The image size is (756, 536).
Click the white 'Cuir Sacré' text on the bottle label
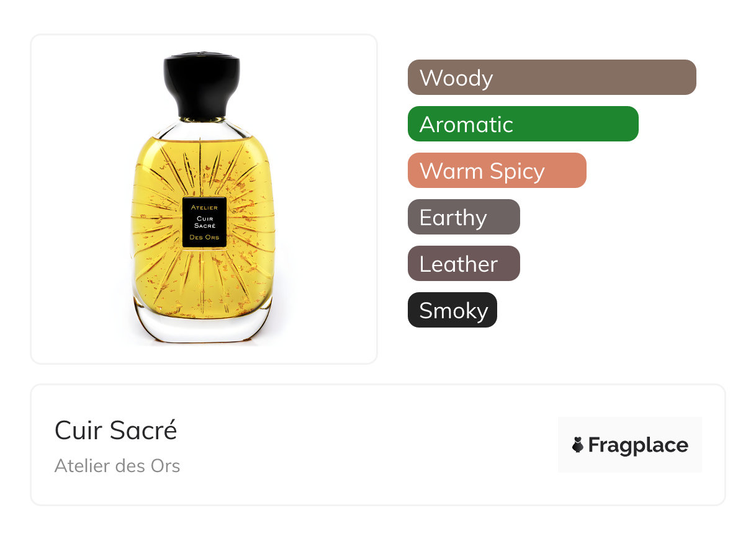point(204,222)
